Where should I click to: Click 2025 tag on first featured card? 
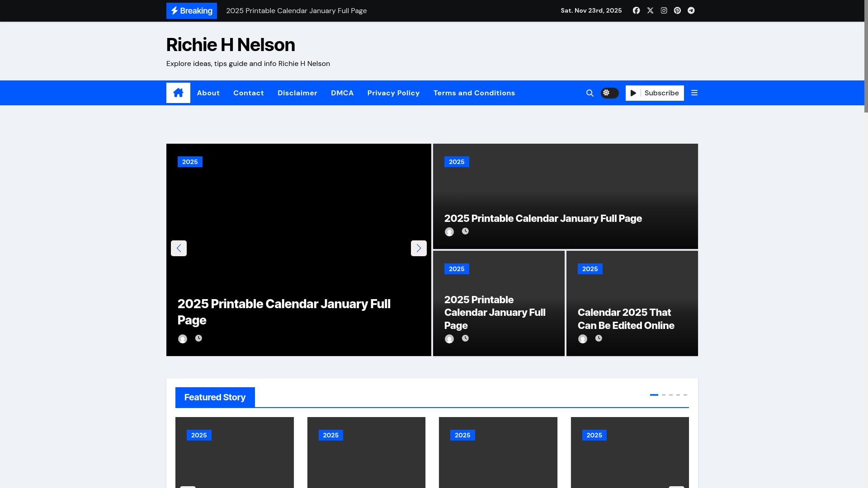pos(199,435)
